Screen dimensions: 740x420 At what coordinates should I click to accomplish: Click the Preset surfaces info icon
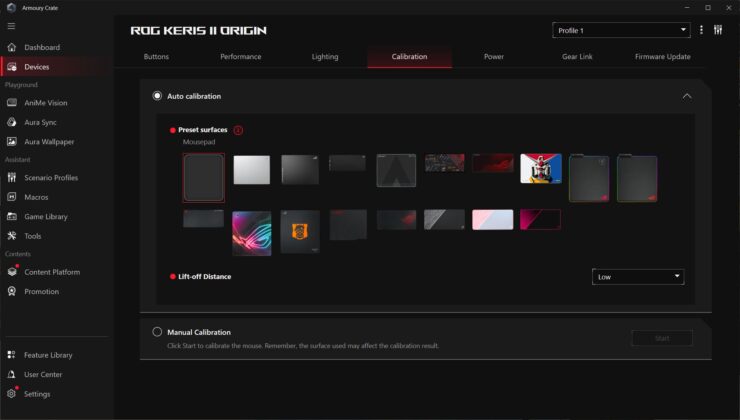[238, 130]
